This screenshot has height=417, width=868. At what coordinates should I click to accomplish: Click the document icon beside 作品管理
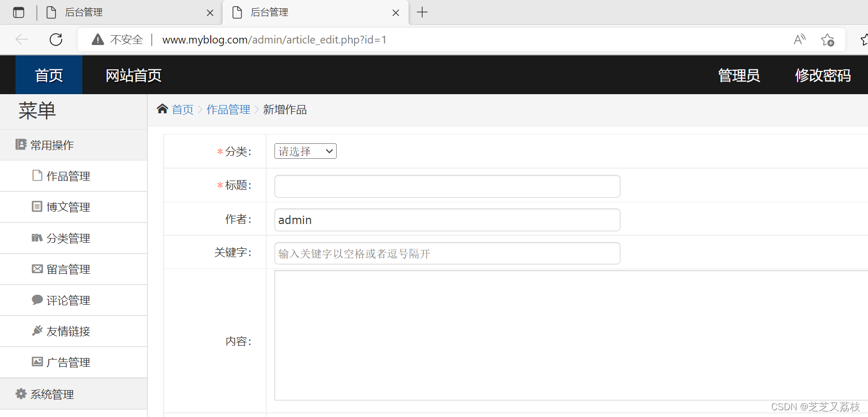(x=37, y=175)
